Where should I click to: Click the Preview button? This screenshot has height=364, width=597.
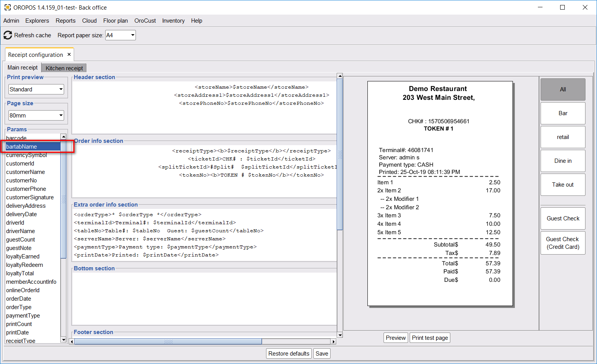[x=395, y=338]
